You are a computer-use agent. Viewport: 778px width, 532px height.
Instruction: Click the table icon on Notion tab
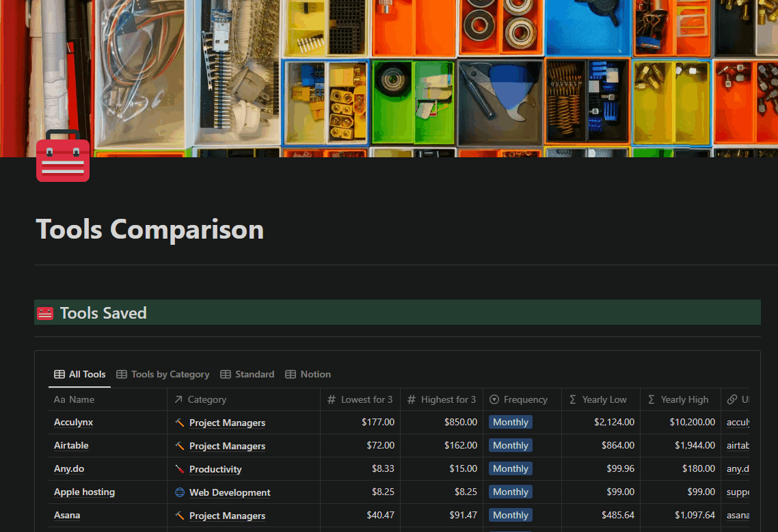coord(291,375)
